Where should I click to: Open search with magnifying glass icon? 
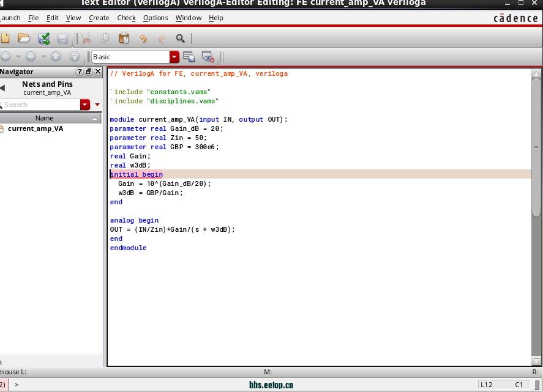pos(181,39)
